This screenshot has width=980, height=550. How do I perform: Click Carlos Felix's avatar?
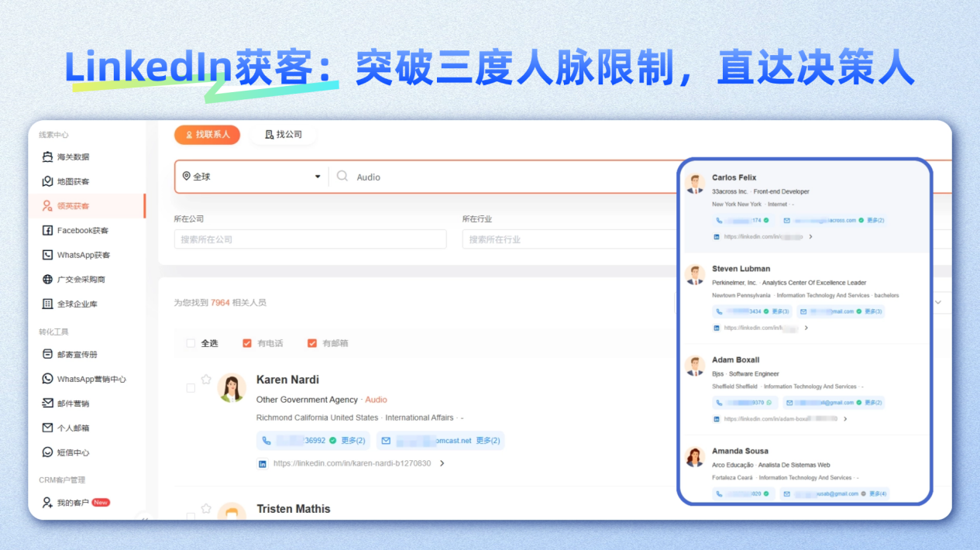click(x=695, y=184)
